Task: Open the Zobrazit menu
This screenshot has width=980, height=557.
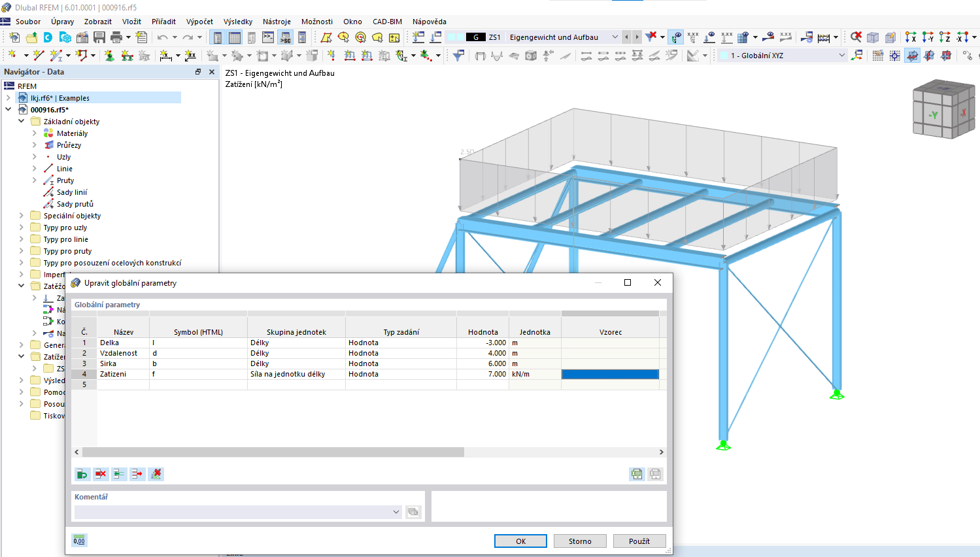Action: click(x=98, y=22)
